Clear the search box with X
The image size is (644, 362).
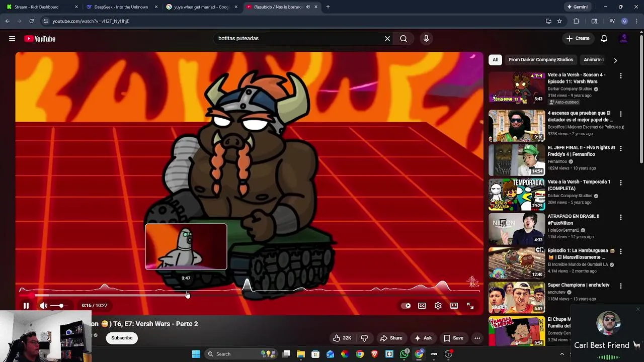tap(387, 38)
